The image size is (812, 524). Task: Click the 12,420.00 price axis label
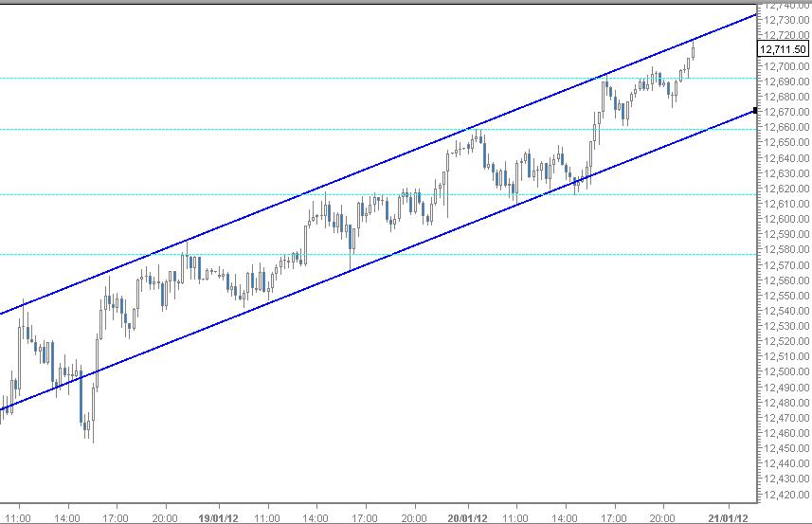click(x=786, y=495)
